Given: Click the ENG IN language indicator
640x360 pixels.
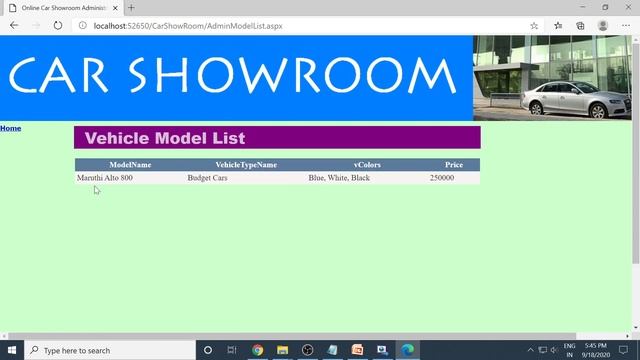Looking at the screenshot, I should 569,350.
